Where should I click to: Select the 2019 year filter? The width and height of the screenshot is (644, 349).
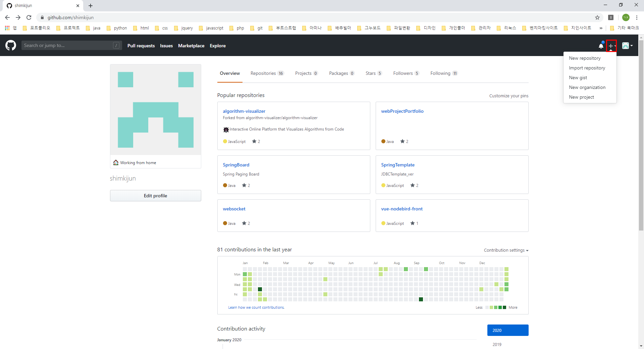(x=497, y=345)
